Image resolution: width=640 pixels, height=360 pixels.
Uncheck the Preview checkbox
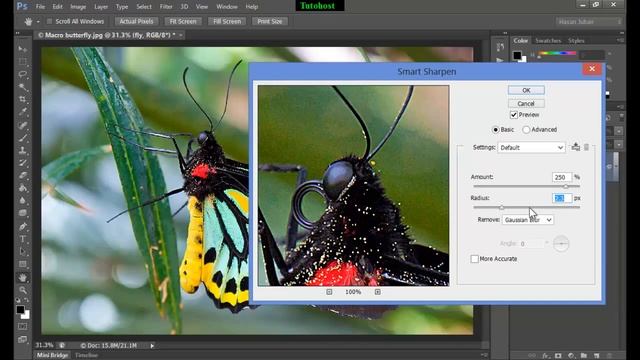(x=514, y=115)
